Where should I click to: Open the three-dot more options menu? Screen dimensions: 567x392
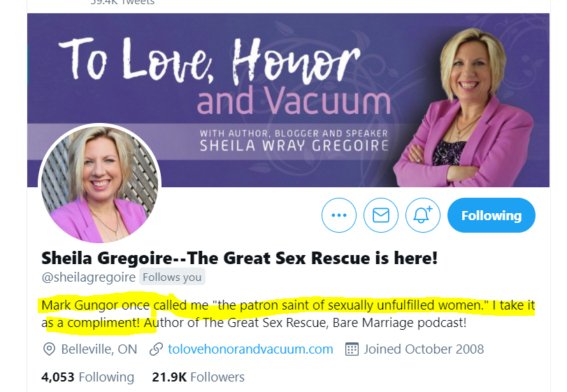[x=339, y=215]
